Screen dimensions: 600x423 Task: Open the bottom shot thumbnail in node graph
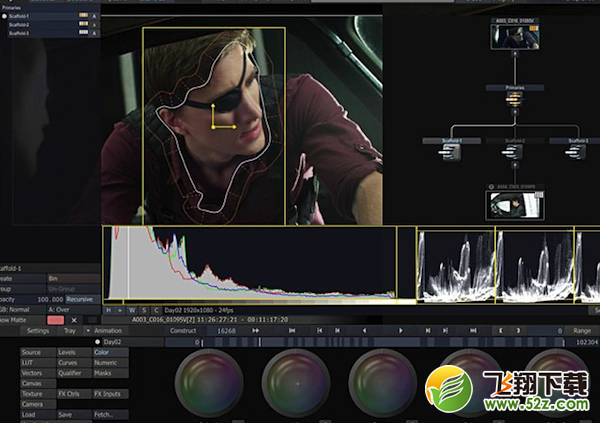point(515,205)
